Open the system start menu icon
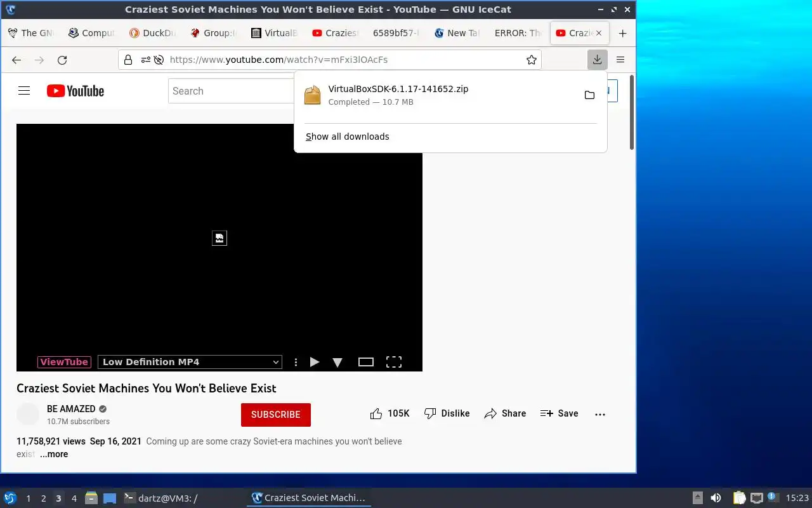The image size is (812, 508). (x=10, y=498)
